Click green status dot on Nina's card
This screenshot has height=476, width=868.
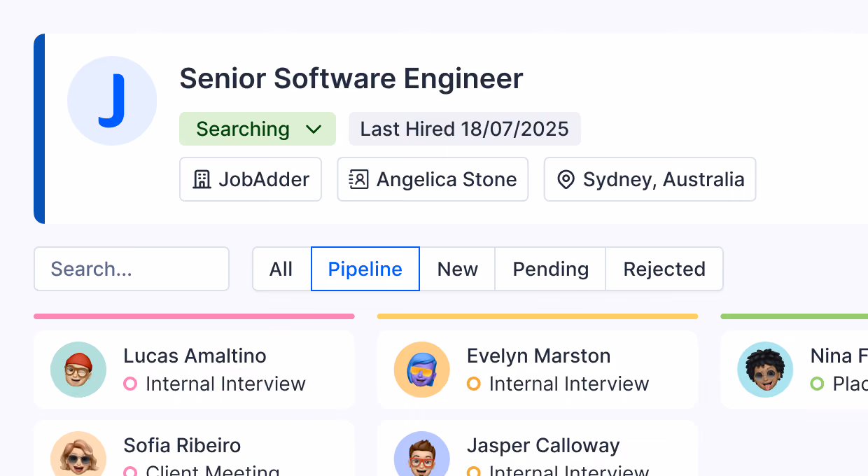pos(818,384)
